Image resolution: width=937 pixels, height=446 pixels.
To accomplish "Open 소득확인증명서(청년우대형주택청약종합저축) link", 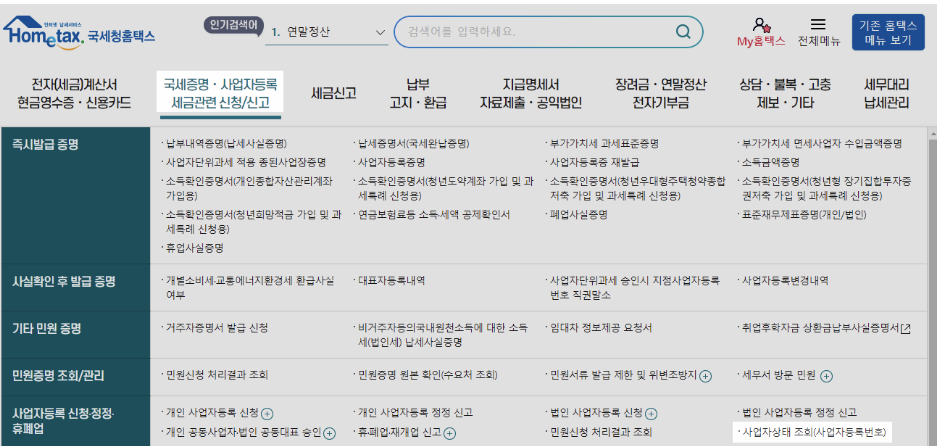I will pyautogui.click(x=637, y=188).
